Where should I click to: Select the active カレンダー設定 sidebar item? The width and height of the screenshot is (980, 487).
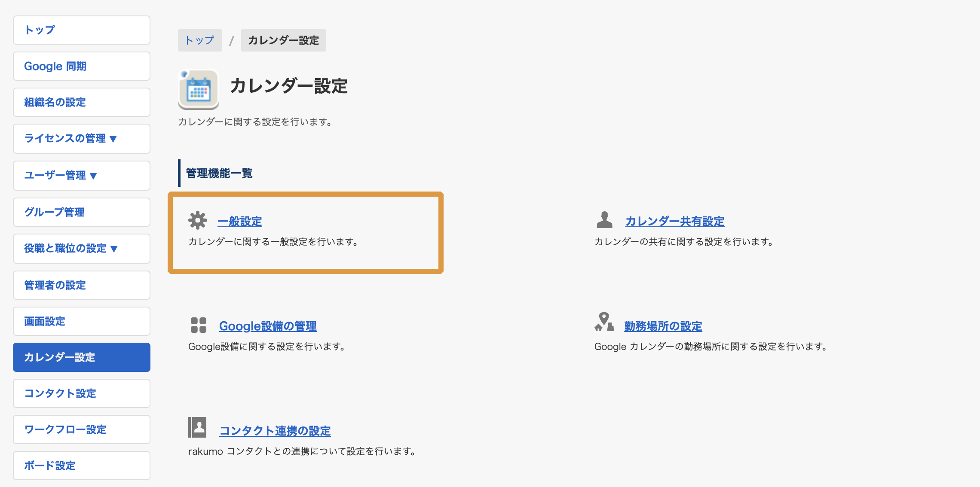pyautogui.click(x=82, y=357)
